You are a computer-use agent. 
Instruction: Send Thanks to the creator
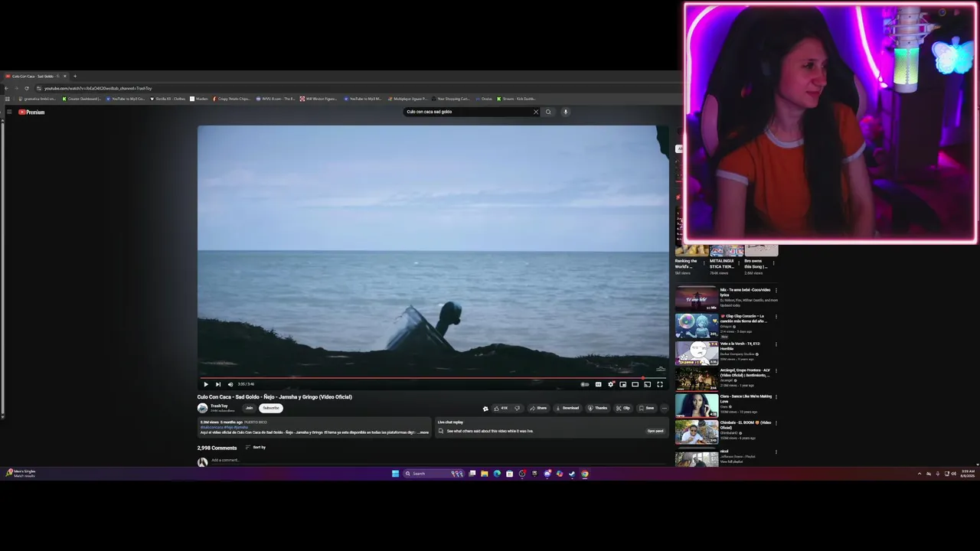point(597,408)
